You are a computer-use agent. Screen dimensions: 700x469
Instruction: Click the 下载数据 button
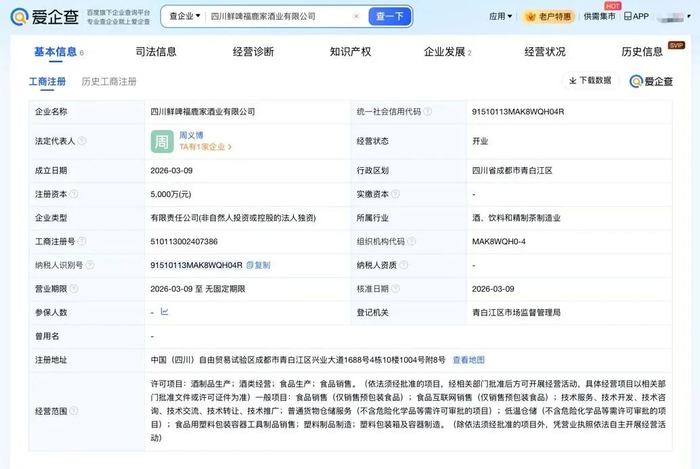click(590, 80)
